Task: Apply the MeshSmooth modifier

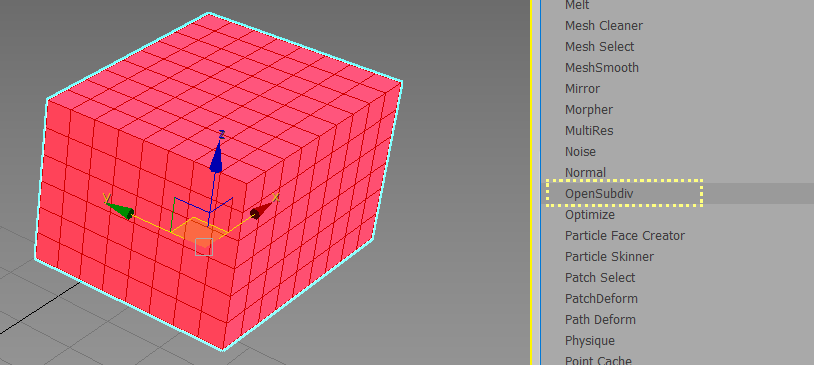Action: 677,67
